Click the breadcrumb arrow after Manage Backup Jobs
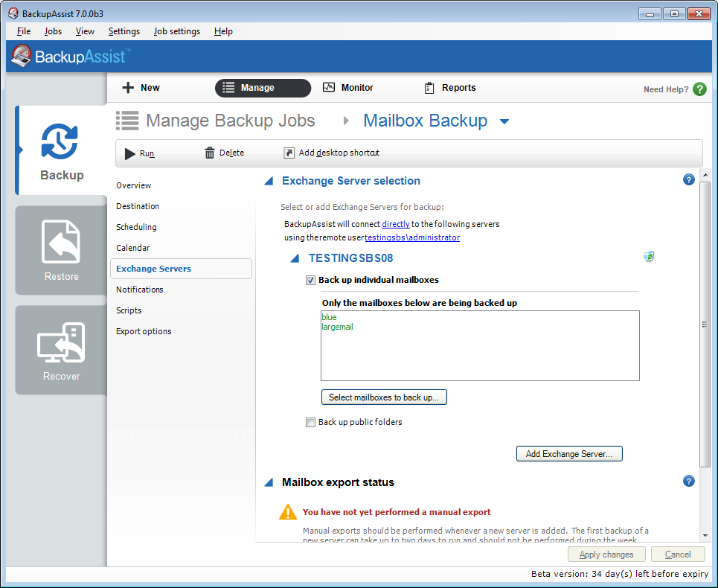The image size is (718, 588). [x=346, y=121]
